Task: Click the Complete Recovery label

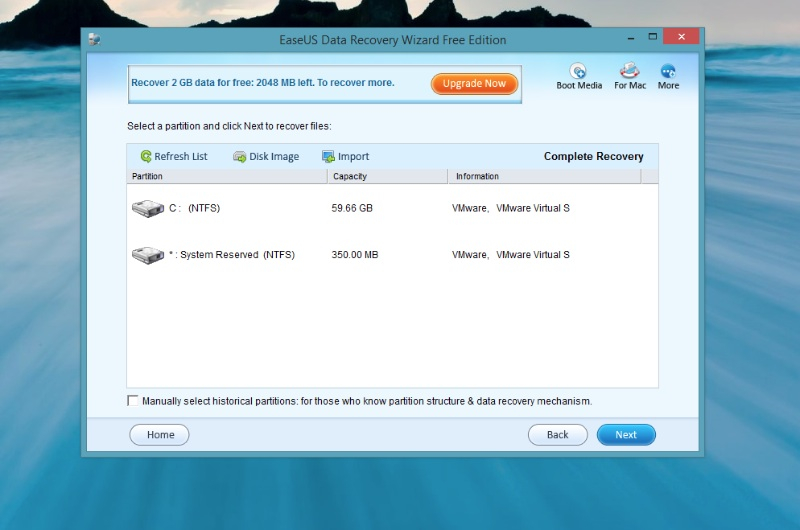Action: click(x=593, y=157)
